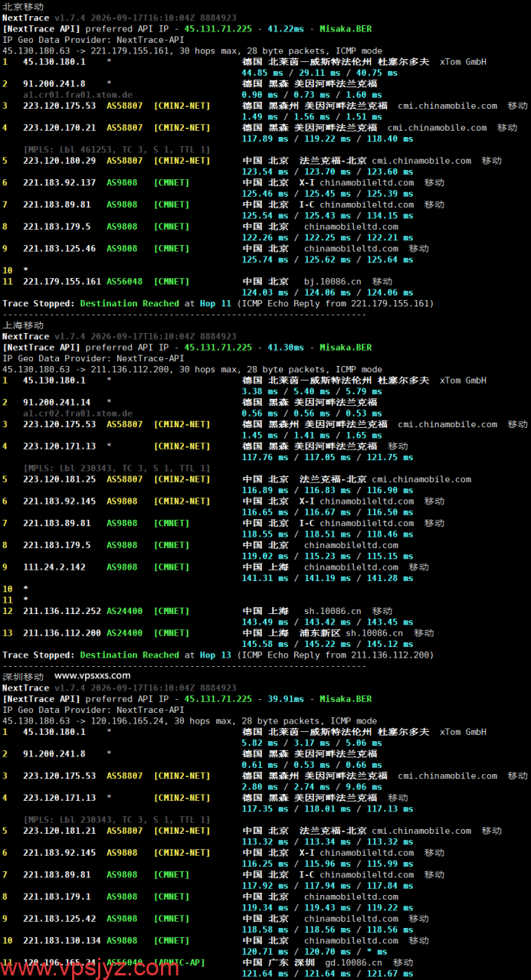Viewport: 531px width, 980px height.
Task: Click IP address 221.183.92.137
Action: pos(60,183)
